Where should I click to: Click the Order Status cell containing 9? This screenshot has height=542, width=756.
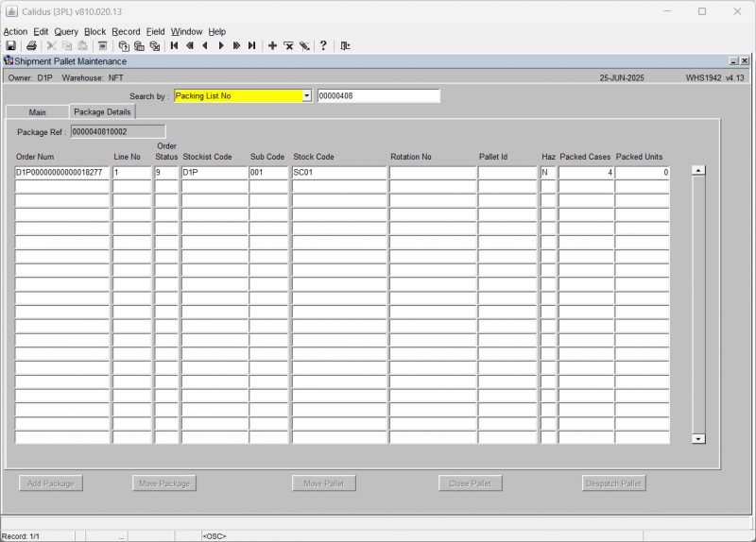166,173
